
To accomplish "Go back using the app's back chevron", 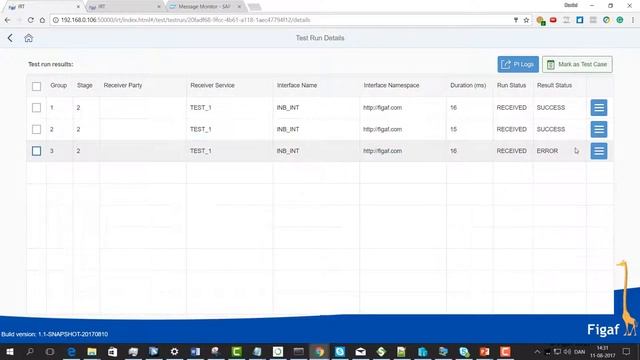I will [x=10, y=38].
